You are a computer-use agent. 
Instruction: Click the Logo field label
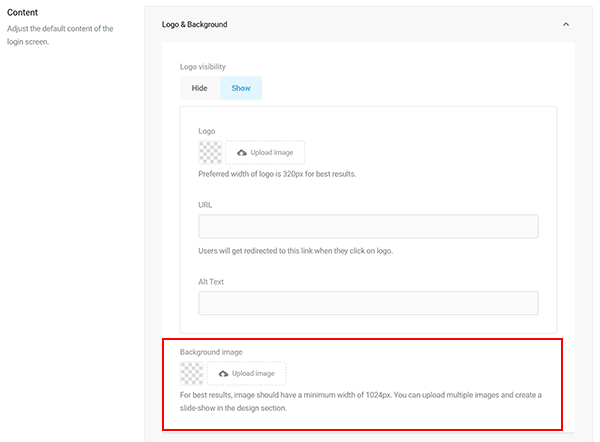pyautogui.click(x=207, y=131)
